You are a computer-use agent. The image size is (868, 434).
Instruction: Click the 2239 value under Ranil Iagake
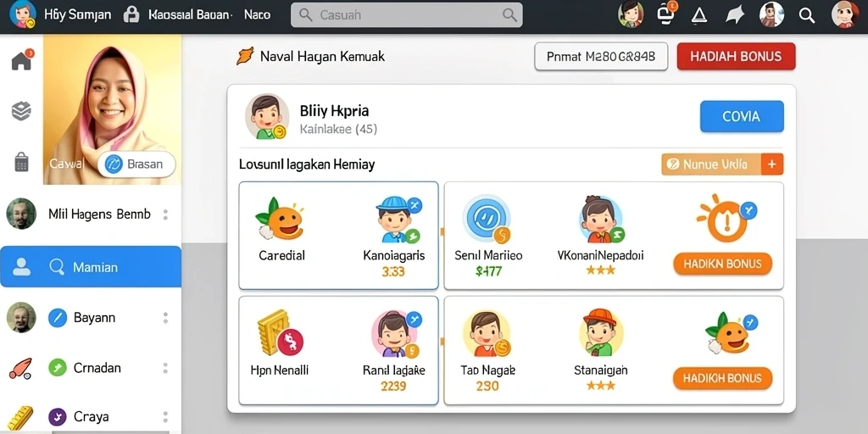coord(393,387)
